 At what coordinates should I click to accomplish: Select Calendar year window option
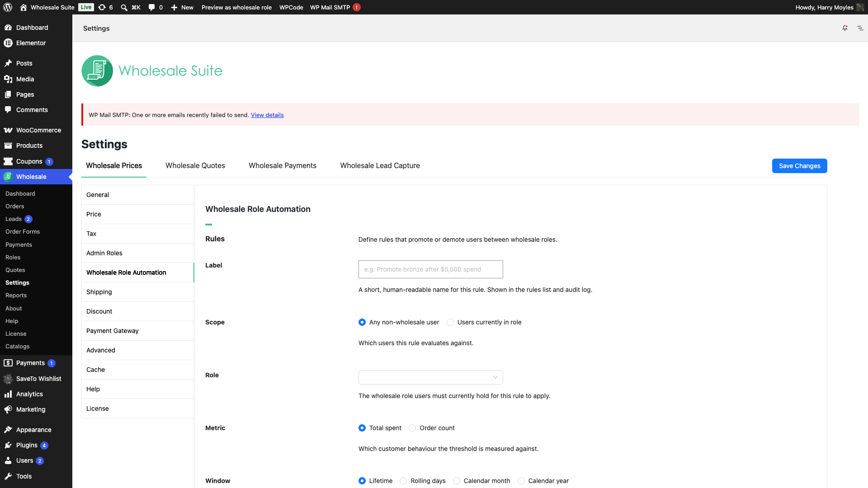pyautogui.click(x=521, y=481)
